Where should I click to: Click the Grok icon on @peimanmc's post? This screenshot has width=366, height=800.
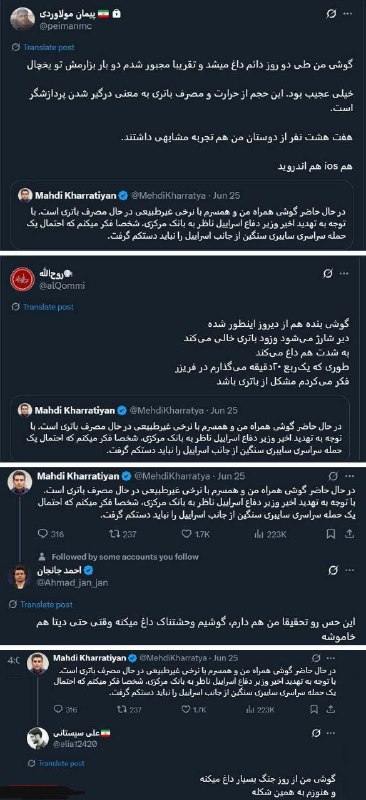pos(331,15)
